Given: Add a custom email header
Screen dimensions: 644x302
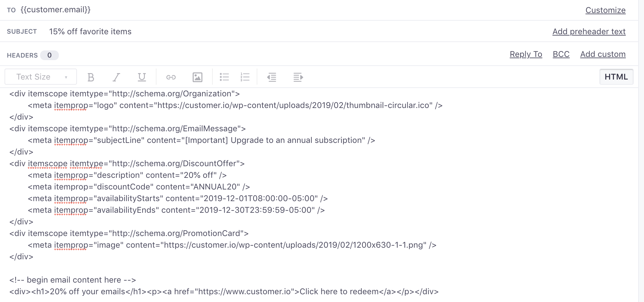Looking at the screenshot, I should (603, 54).
